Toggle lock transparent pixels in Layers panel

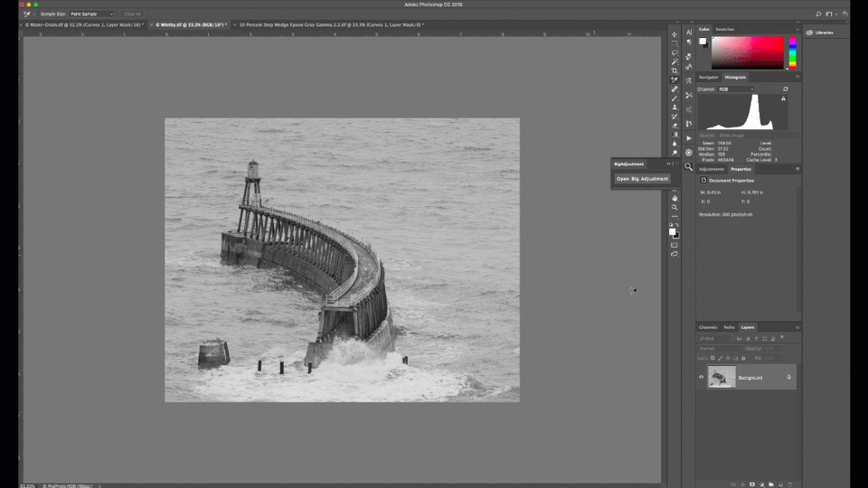tap(712, 358)
